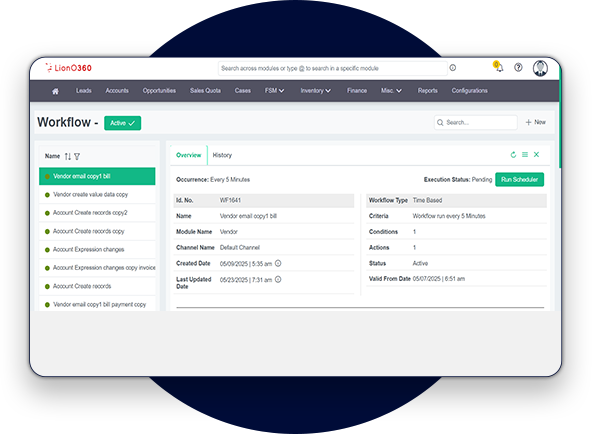Open user profile avatar

540,68
